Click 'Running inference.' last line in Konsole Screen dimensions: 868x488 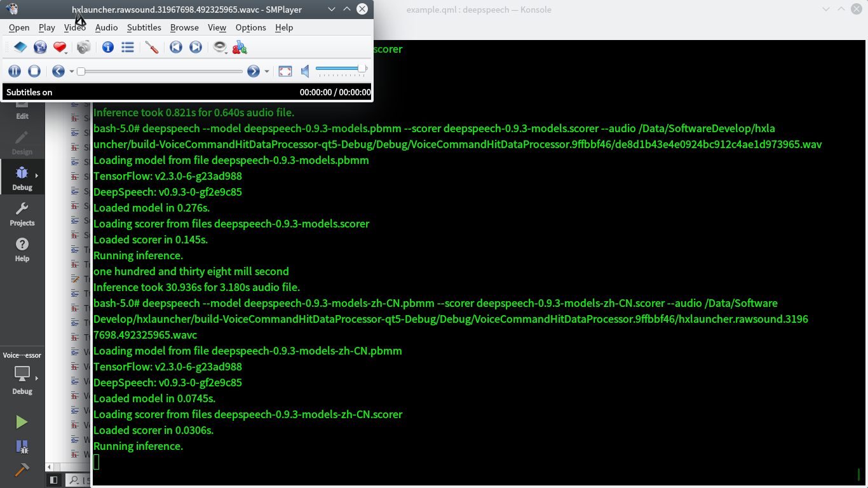coord(138,446)
